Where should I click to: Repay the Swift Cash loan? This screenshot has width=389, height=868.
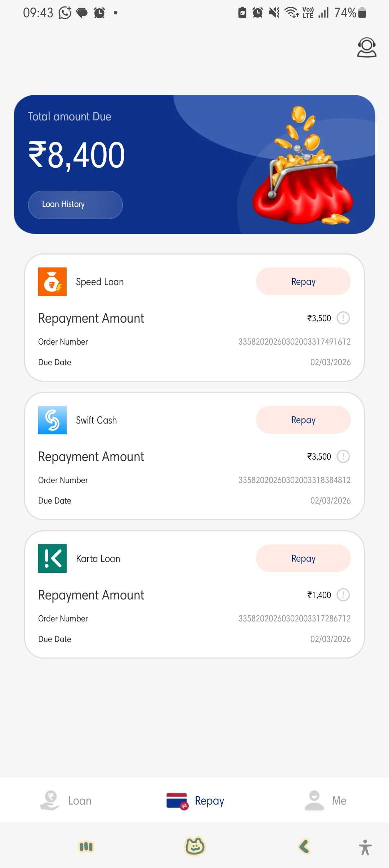(x=303, y=420)
